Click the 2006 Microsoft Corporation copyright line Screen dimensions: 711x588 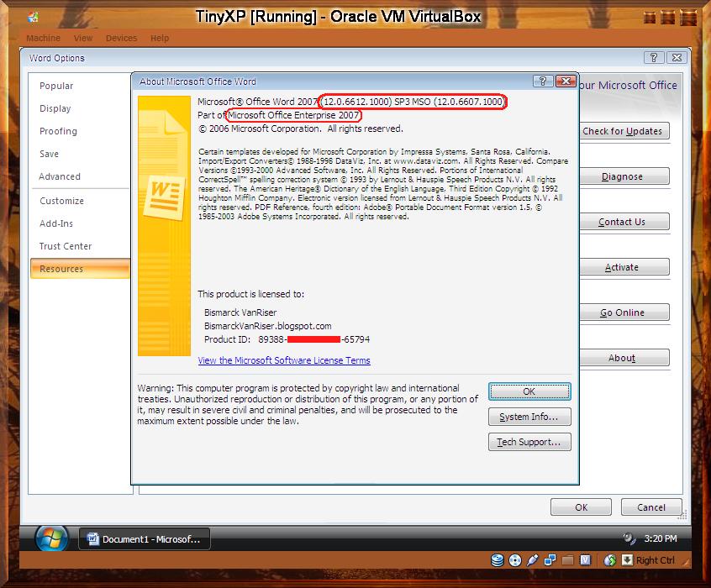pos(301,129)
